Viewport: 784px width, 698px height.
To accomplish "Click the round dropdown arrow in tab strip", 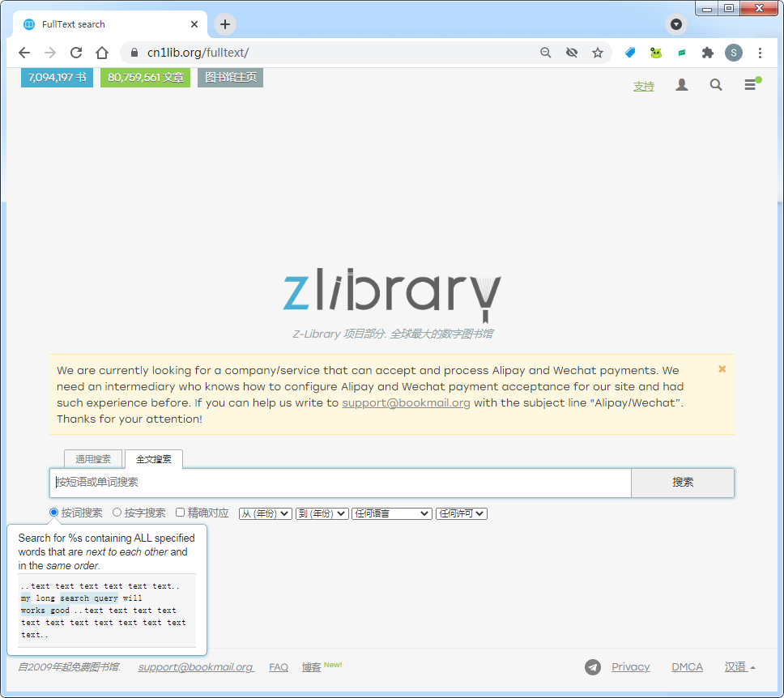I will coord(676,24).
